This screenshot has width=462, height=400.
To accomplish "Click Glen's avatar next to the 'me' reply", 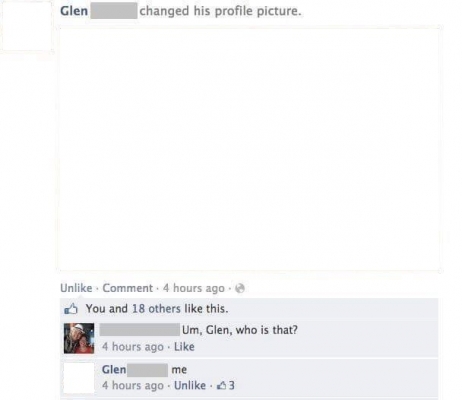I will pyautogui.click(x=79, y=378).
